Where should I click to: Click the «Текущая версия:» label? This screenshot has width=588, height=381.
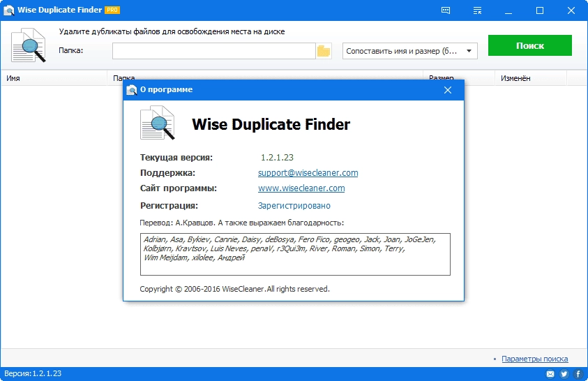point(176,158)
